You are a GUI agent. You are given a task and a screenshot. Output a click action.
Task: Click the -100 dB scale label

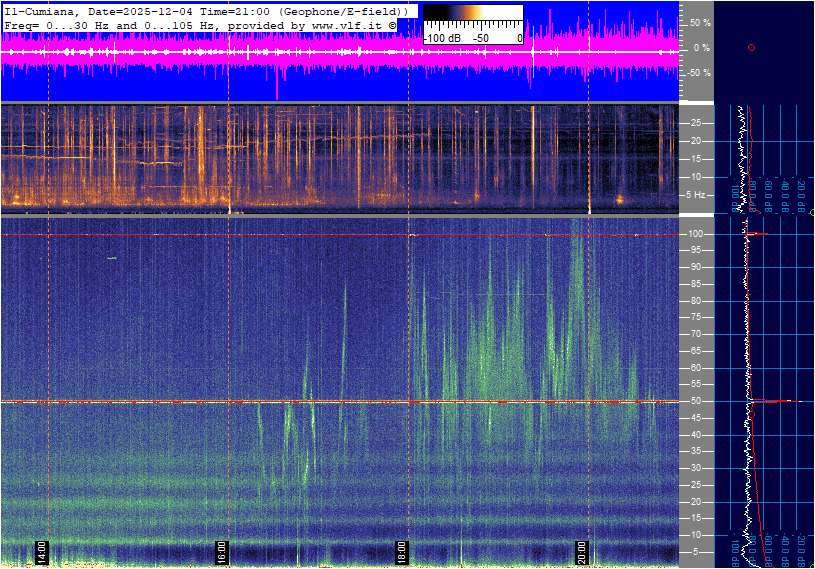(441, 38)
